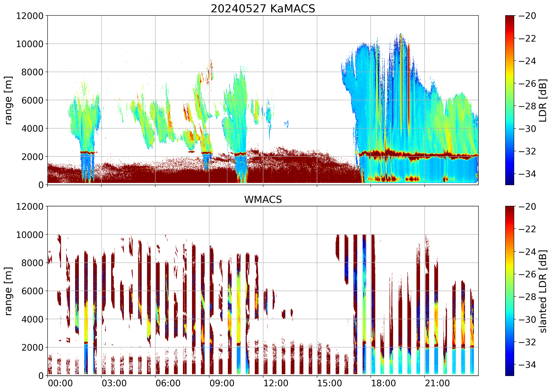Click dark blue bottom of lower colorbar
This screenshot has height=392, width=552.
(509, 373)
